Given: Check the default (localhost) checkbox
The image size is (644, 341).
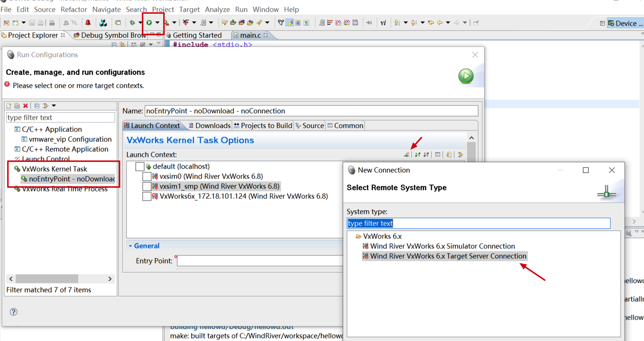Looking at the screenshot, I should point(140,166).
